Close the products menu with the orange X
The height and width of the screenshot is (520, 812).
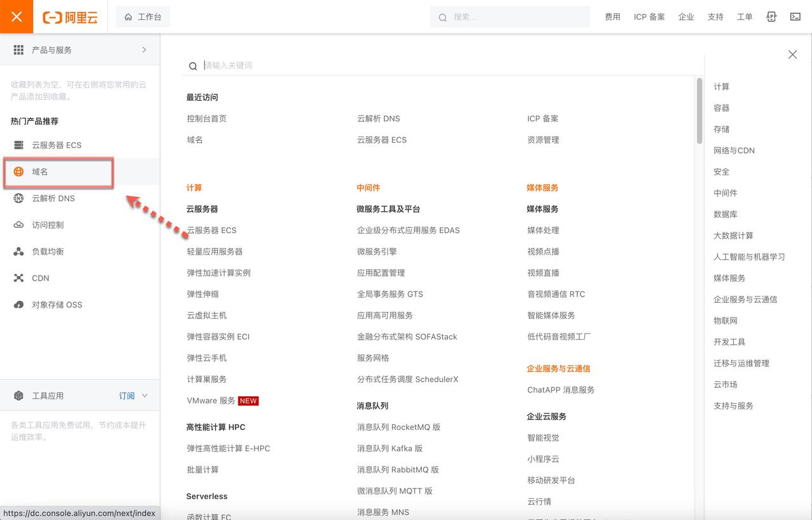tap(16, 17)
